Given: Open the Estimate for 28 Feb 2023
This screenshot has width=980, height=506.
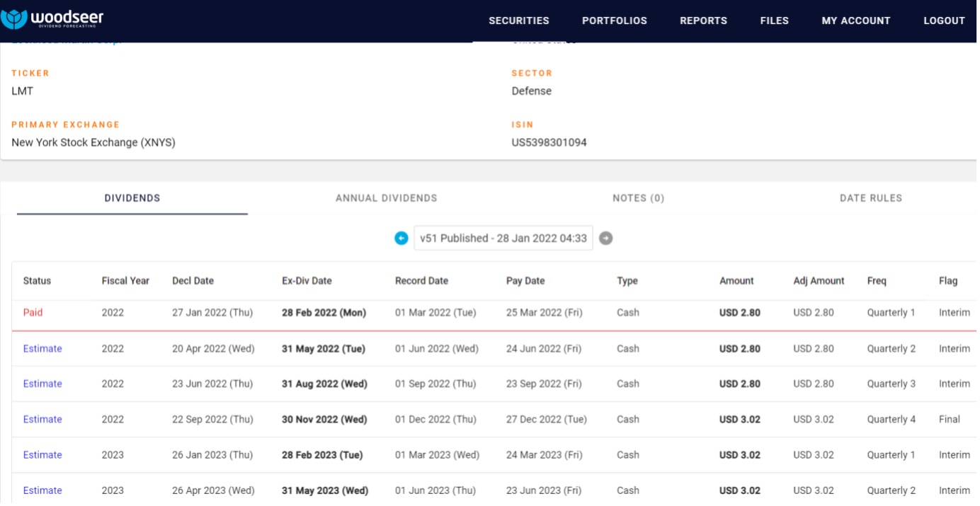Looking at the screenshot, I should click(42, 455).
